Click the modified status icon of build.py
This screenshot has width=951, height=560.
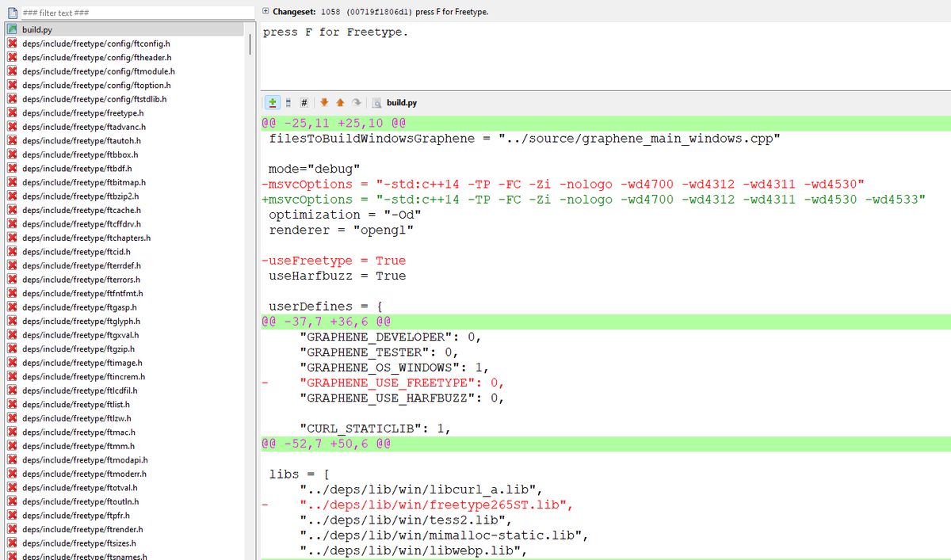pos(12,29)
